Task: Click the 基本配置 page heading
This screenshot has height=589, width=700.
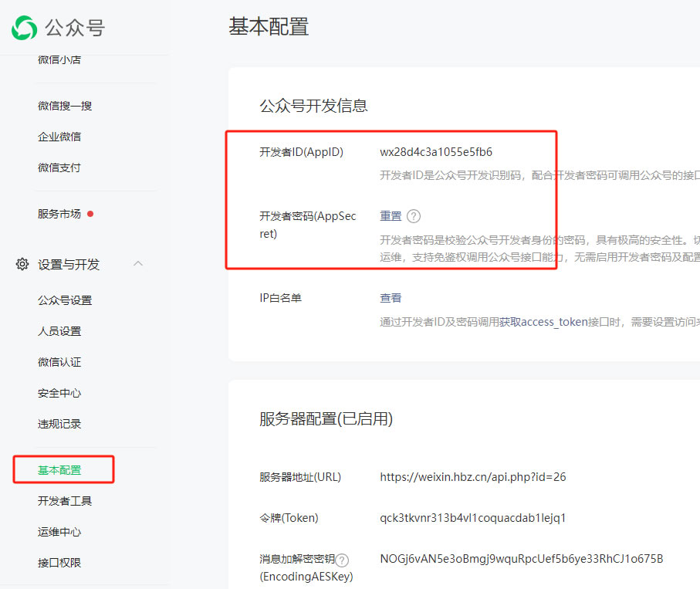Action: click(x=269, y=27)
